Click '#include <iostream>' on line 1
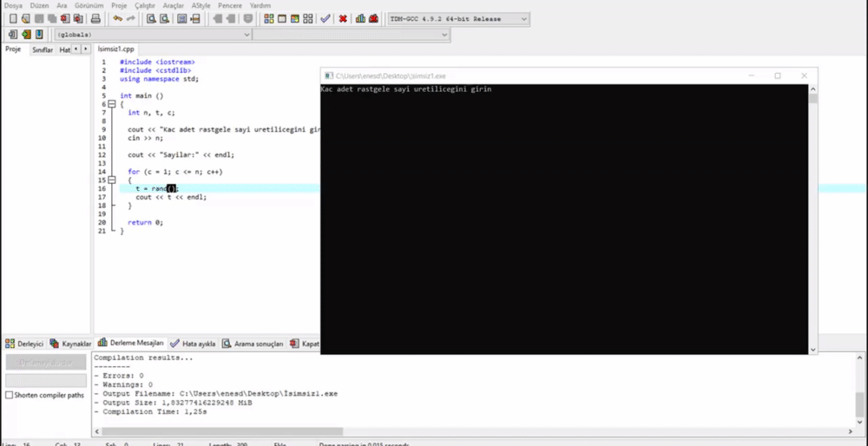Viewport: 868px width, 446px height. coord(157,62)
